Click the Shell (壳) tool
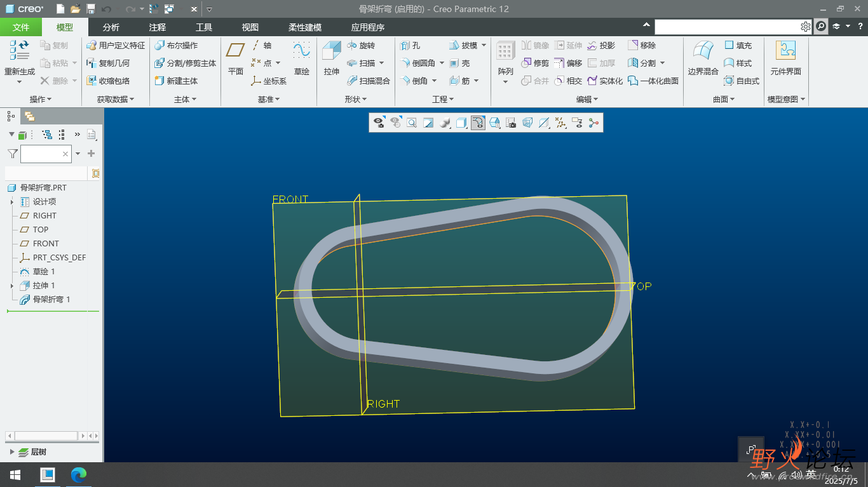This screenshot has height=487, width=868. (459, 63)
